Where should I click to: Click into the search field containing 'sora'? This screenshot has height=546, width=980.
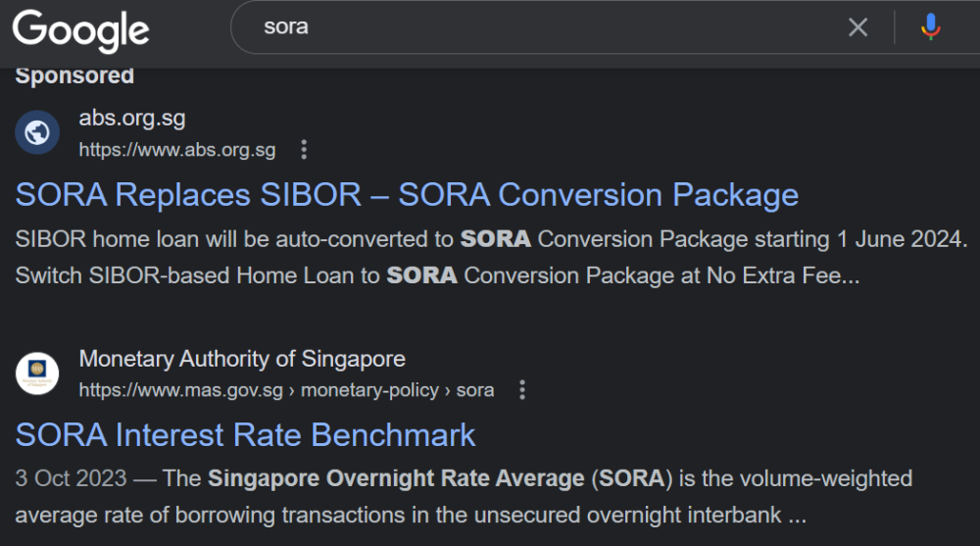point(539,27)
